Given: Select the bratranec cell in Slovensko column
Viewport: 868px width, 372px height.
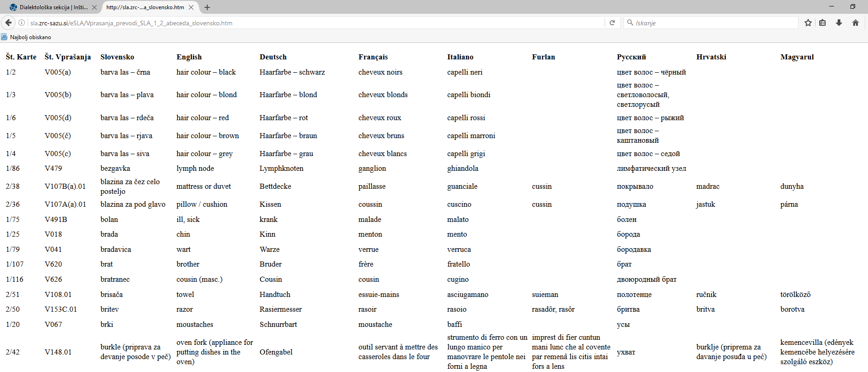Looking at the screenshot, I should 115,279.
